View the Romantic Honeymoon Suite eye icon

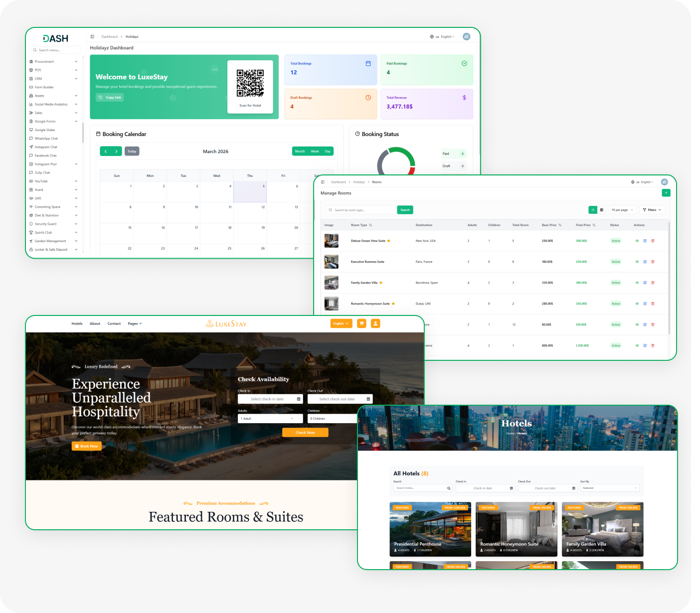(637, 304)
